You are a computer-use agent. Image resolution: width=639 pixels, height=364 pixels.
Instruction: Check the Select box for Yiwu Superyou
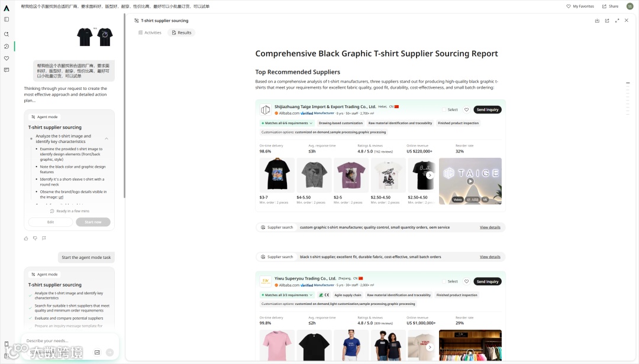click(444, 281)
